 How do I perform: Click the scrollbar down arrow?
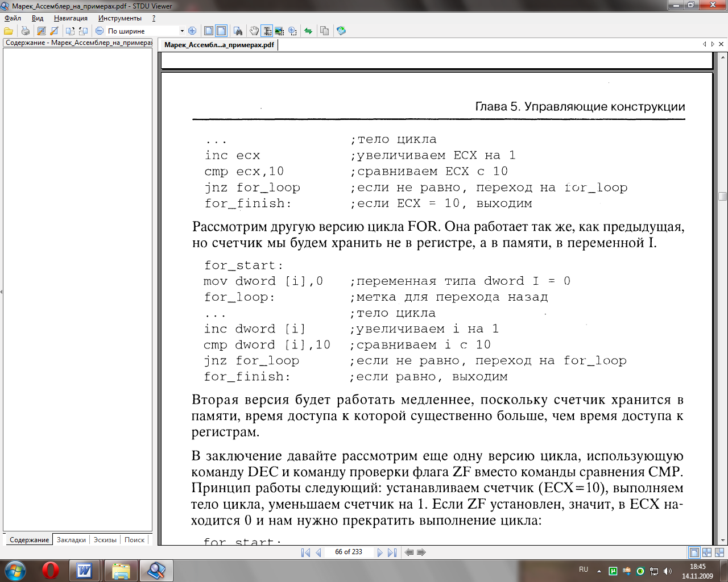(723, 540)
